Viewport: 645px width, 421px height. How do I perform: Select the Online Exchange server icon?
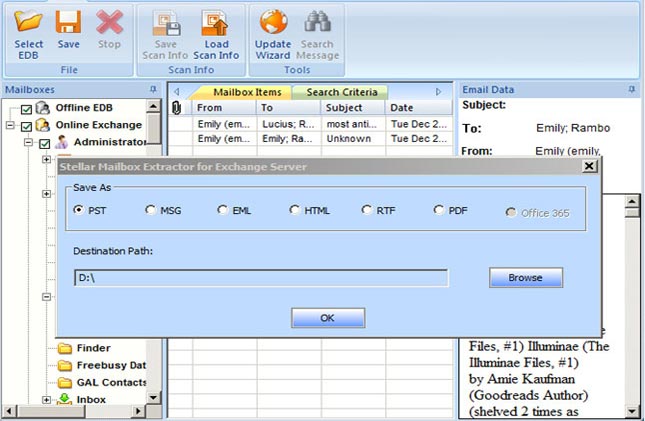coord(42,125)
